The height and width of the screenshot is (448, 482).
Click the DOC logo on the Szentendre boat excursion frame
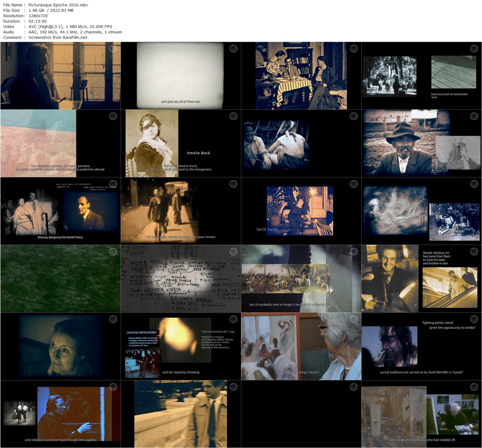click(474, 48)
